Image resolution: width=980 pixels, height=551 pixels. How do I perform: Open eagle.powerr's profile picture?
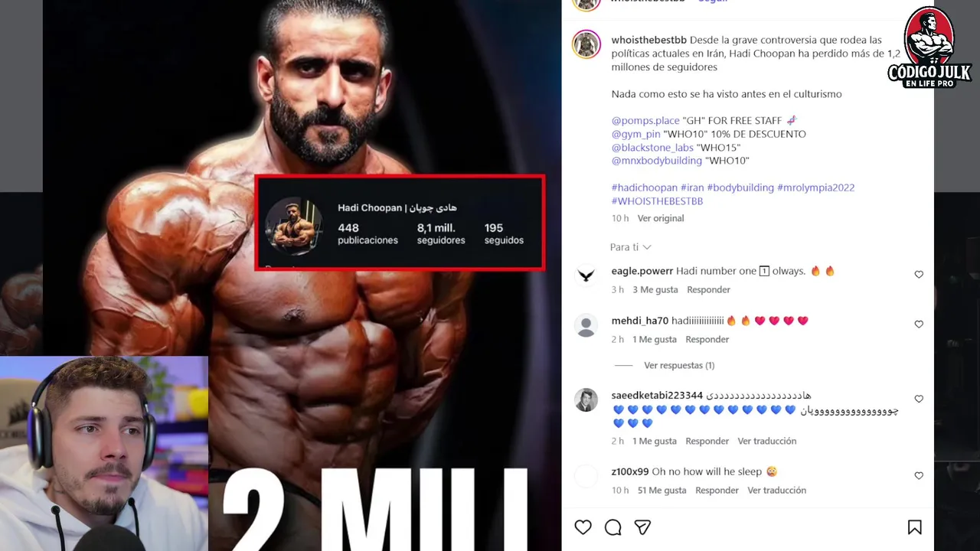(586, 275)
